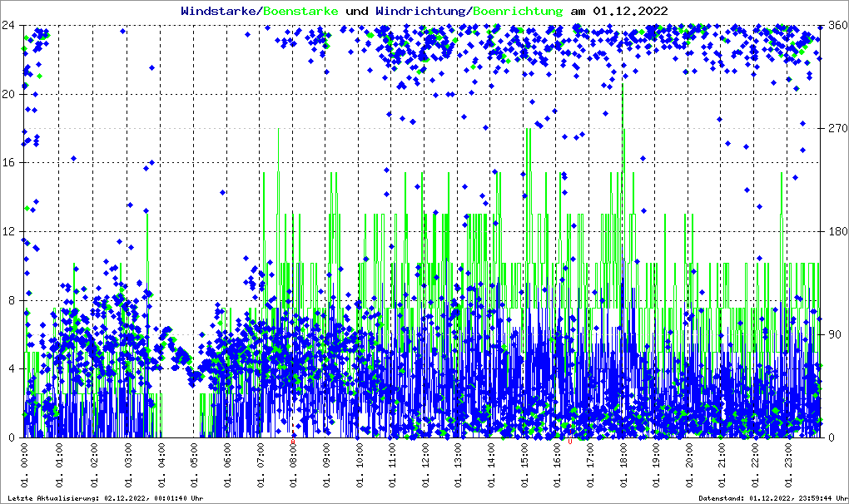The width and height of the screenshot is (849, 504).
Task: Select direction axis value 270
Action: pyautogui.click(x=838, y=128)
